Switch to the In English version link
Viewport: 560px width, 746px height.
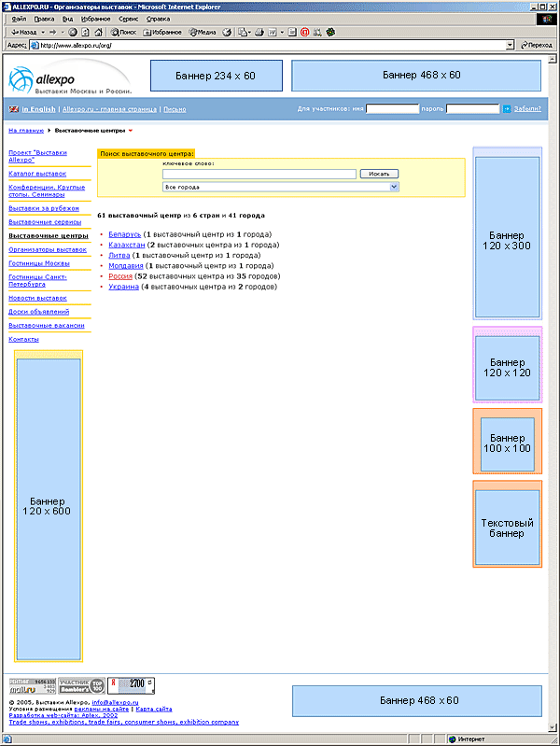[x=38, y=109]
